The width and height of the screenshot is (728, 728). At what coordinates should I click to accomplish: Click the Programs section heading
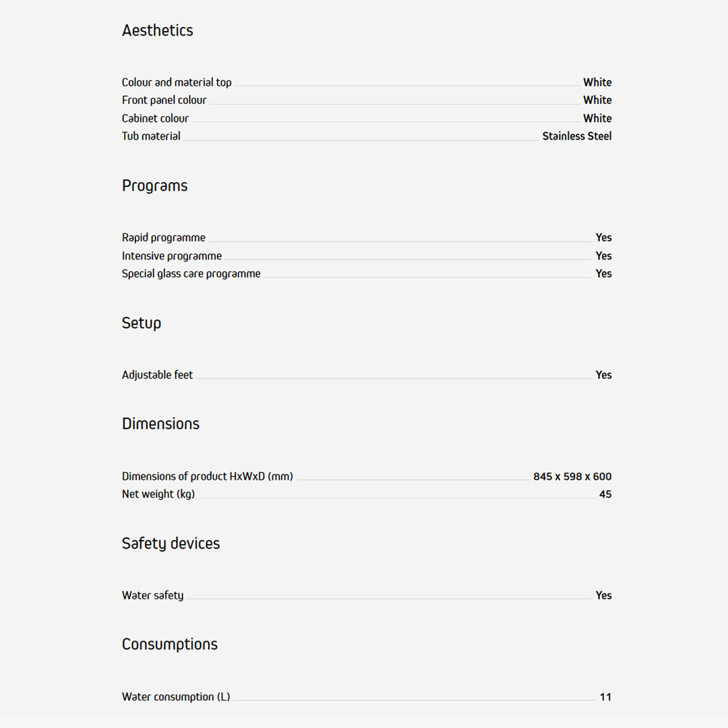point(154,185)
